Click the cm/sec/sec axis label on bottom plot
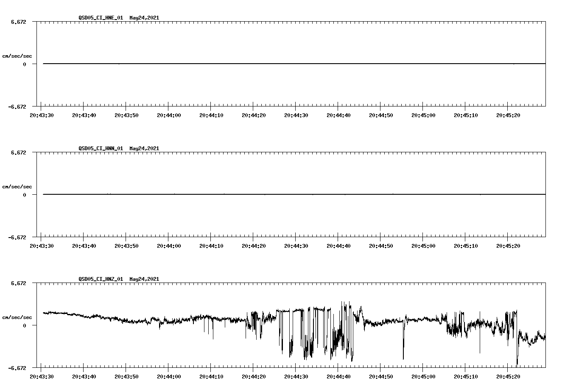The image size is (576, 392). click(x=16, y=316)
